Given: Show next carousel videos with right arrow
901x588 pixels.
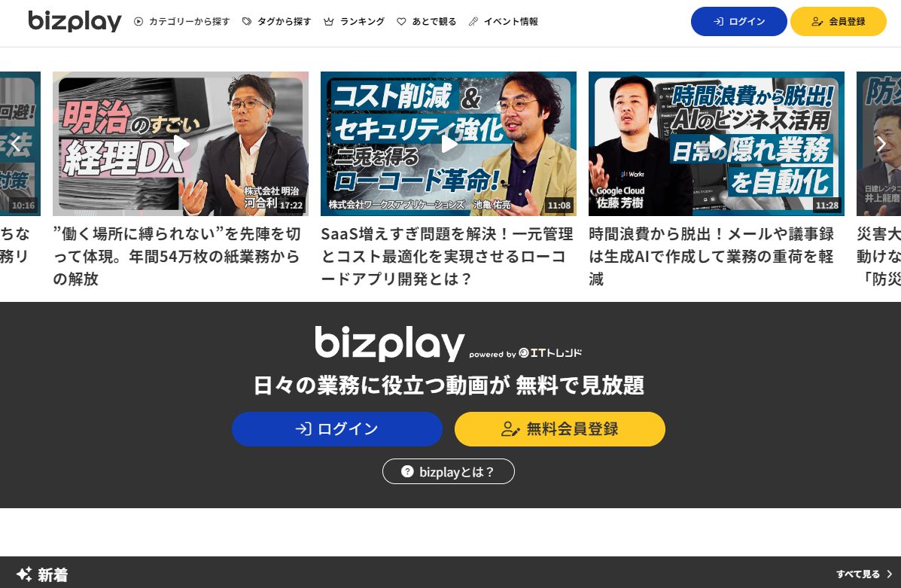Looking at the screenshot, I should pos(881,144).
